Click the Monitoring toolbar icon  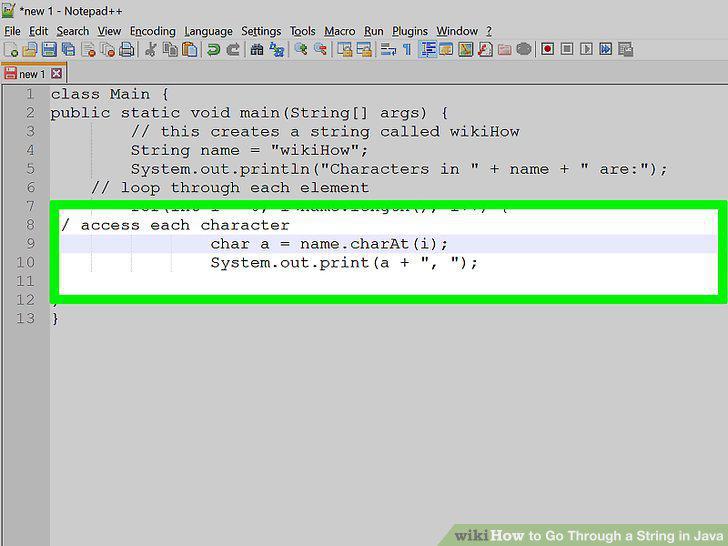pyautogui.click(x=524, y=49)
